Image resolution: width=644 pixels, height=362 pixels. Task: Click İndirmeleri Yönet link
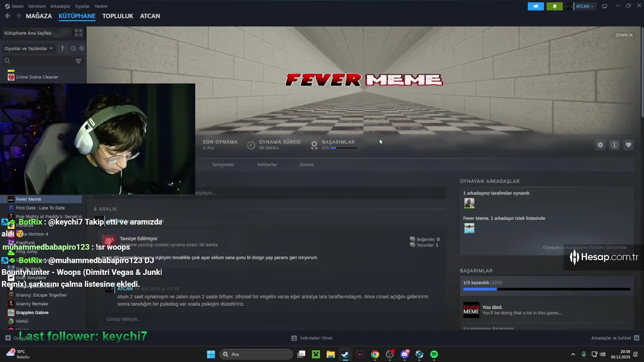tap(316, 338)
